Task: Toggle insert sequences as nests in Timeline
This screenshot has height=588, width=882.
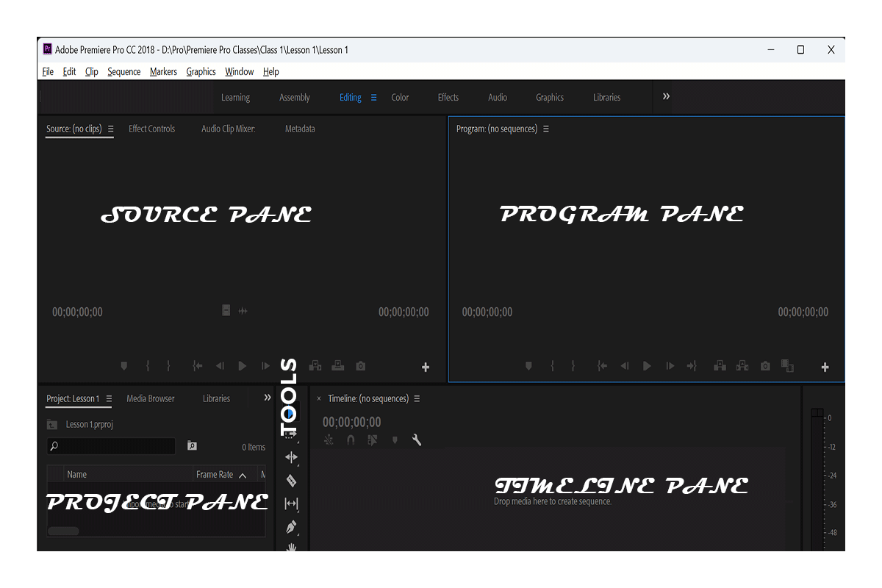Action: click(x=329, y=440)
